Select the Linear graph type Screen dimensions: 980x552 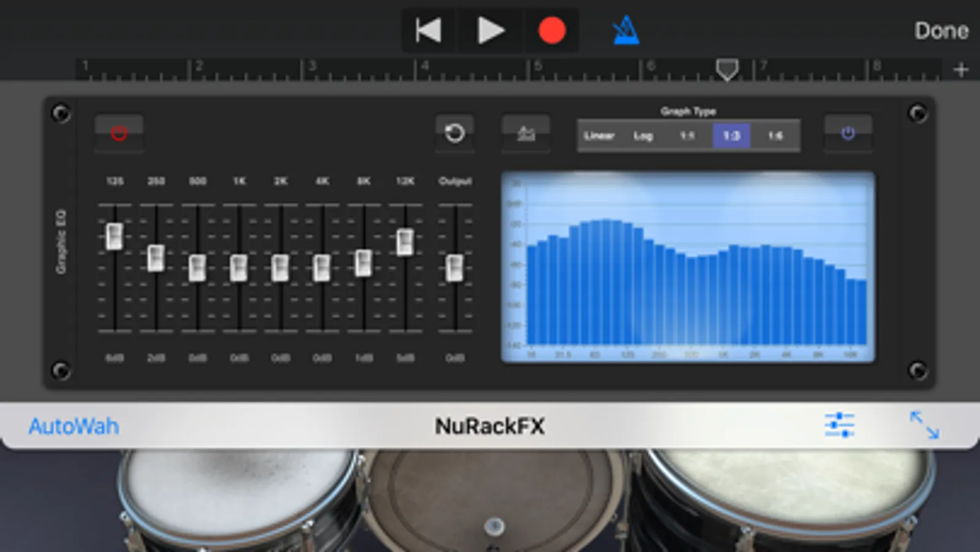tap(599, 136)
